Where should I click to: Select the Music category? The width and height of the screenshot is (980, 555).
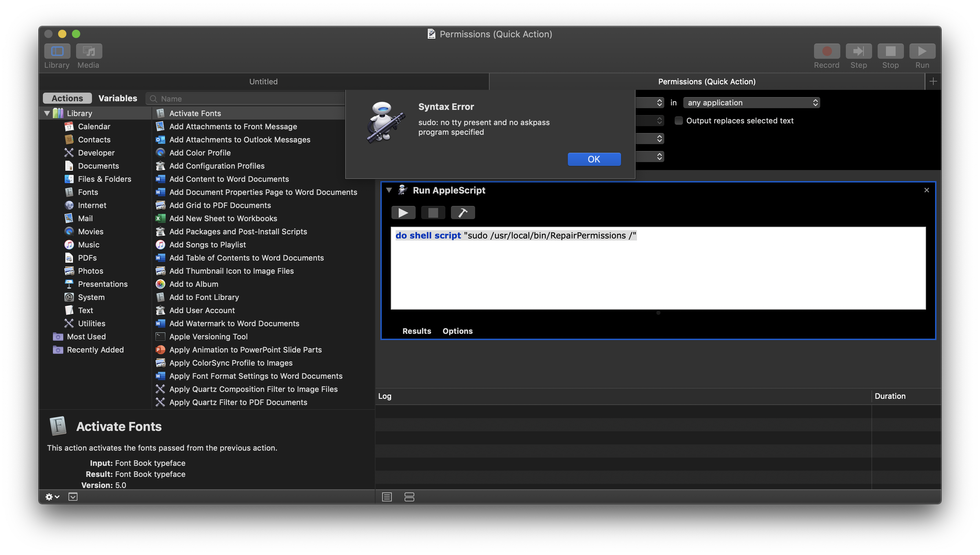coord(89,245)
